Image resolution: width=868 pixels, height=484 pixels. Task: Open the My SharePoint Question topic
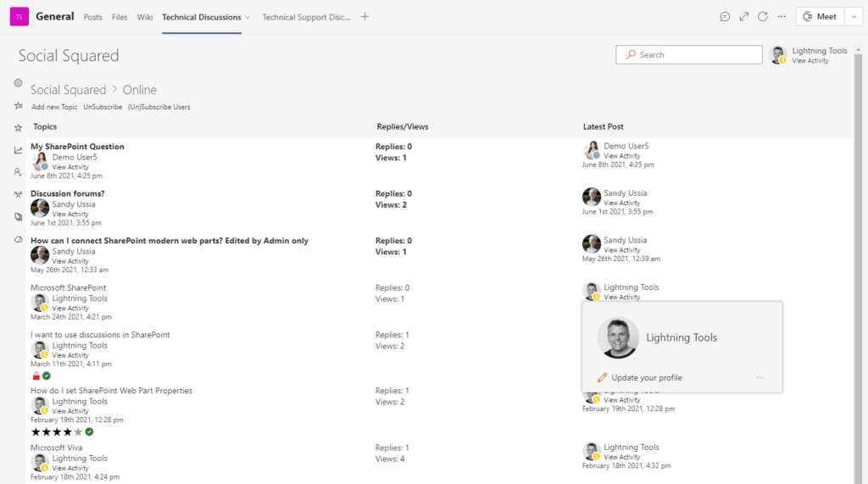point(77,147)
